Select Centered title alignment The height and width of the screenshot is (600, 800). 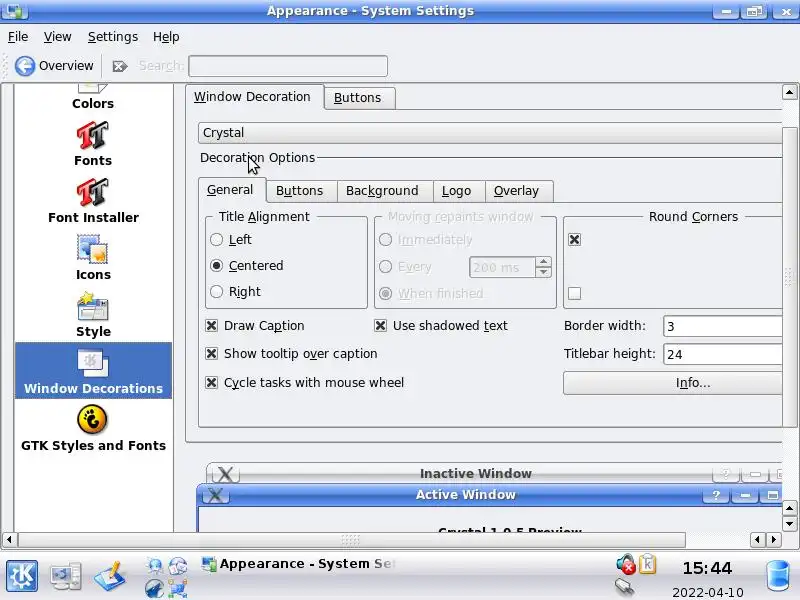pos(216,265)
